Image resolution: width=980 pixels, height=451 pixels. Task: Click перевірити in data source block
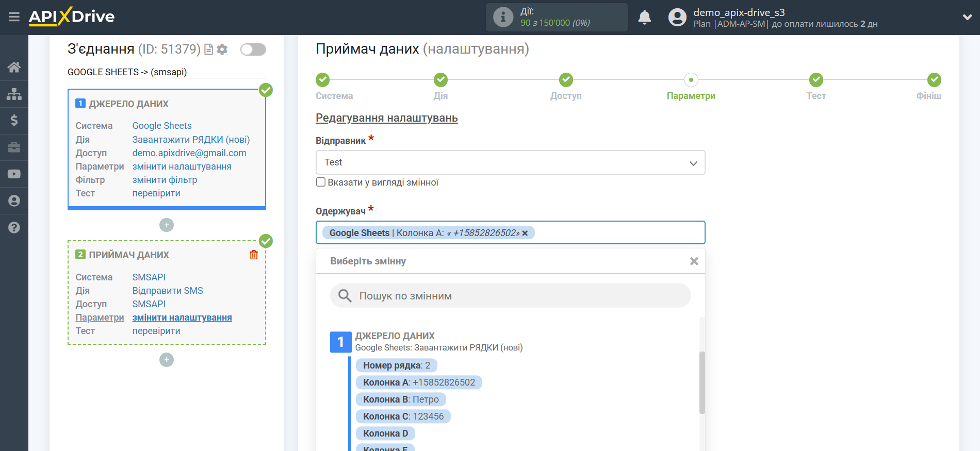click(156, 193)
